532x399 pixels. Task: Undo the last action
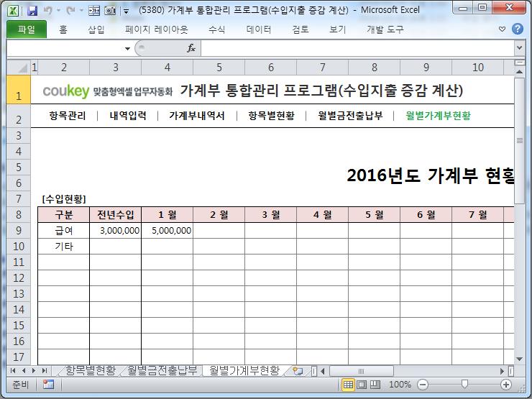coord(48,11)
